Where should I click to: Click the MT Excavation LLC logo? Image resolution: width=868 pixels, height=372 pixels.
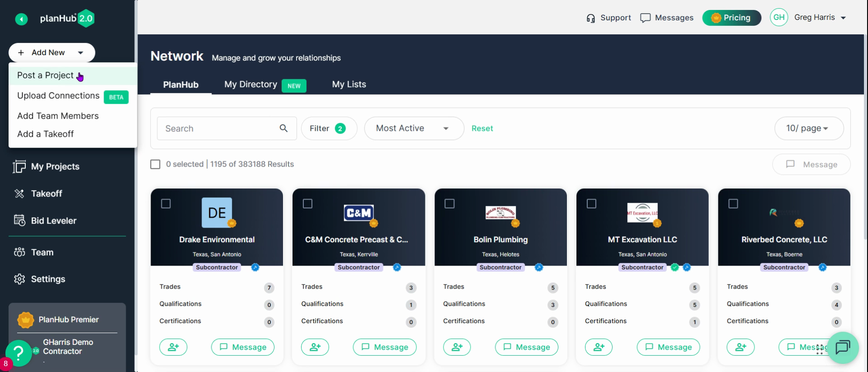coord(642,213)
